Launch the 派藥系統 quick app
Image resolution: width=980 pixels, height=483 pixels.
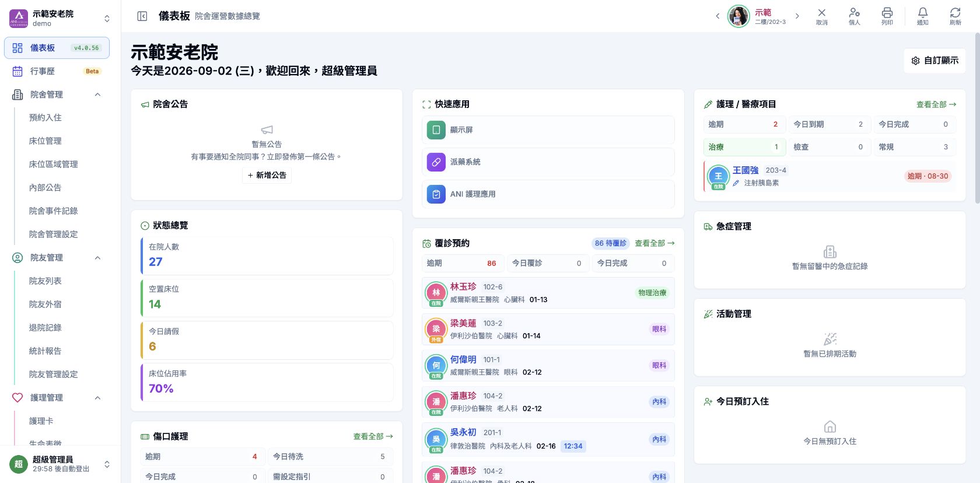[548, 162]
